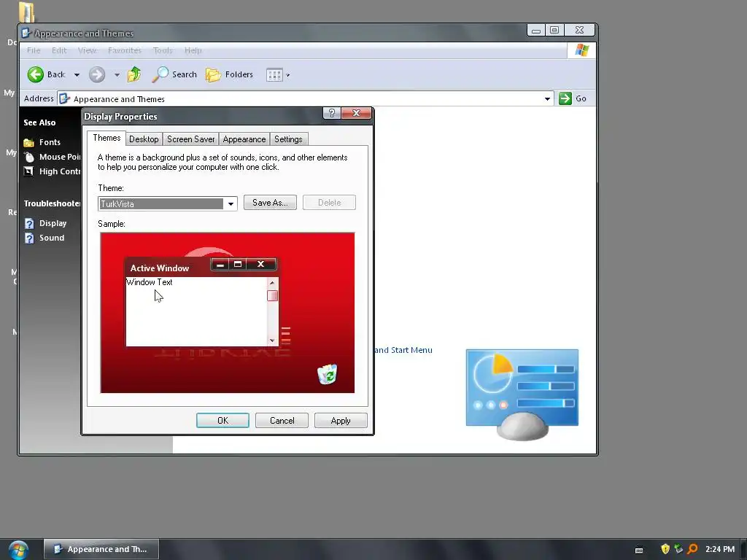The height and width of the screenshot is (560, 747).
Task: Click the Apply button
Action: point(341,421)
